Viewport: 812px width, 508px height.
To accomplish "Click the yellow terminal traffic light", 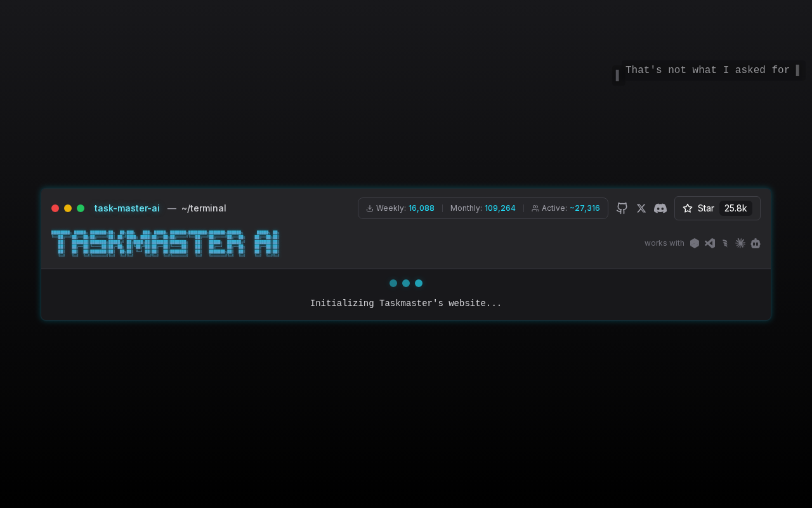I will click(68, 208).
